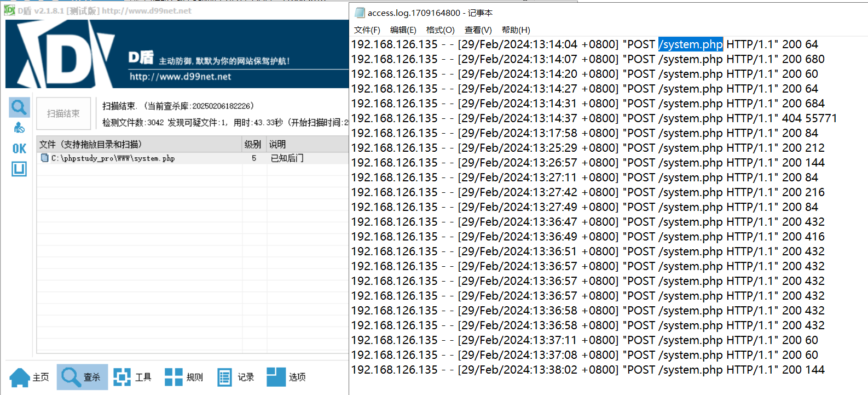868x395 pixels.
Task: Open the 工具 tools tab
Action: click(x=132, y=377)
